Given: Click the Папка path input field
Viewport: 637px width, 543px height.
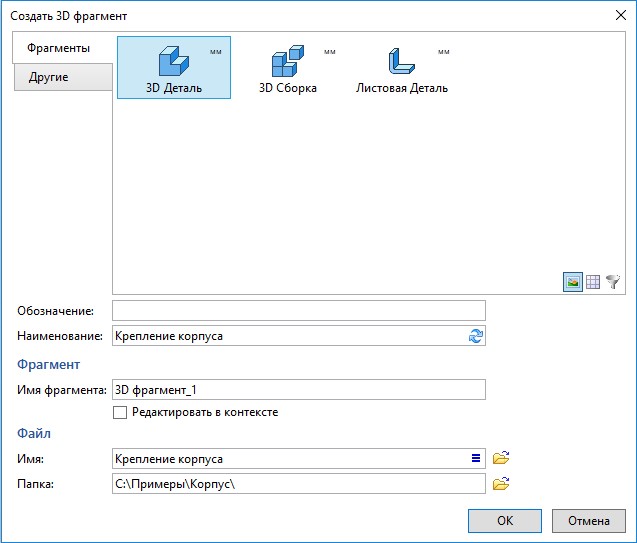Looking at the screenshot, I should pyautogui.click(x=299, y=484).
